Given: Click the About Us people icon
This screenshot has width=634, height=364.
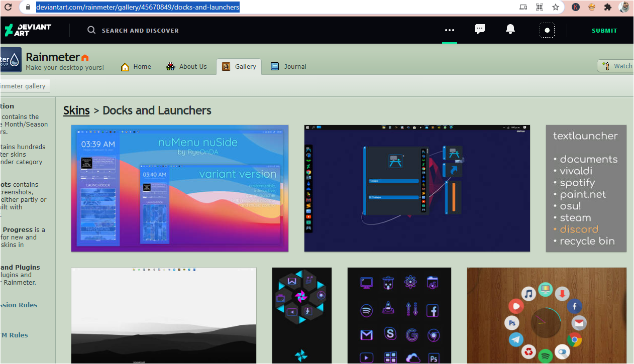Looking at the screenshot, I should click(x=171, y=66).
